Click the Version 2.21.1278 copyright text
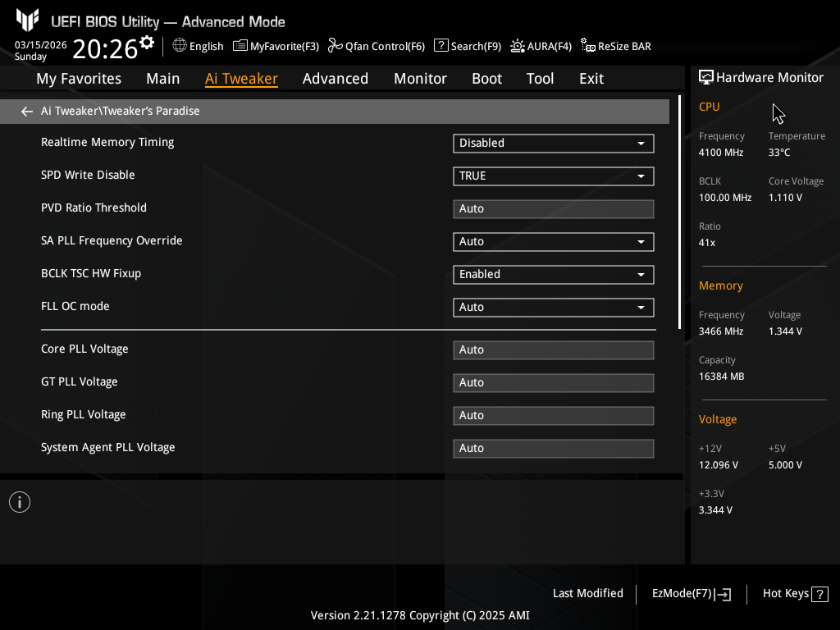 click(420, 615)
